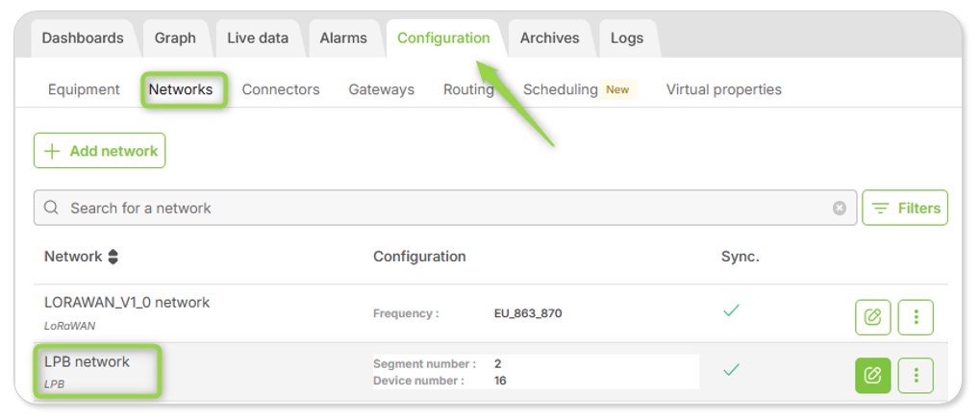This screenshot has height=420, width=980.
Task: Open the Gateways sub-tab
Action: [381, 89]
